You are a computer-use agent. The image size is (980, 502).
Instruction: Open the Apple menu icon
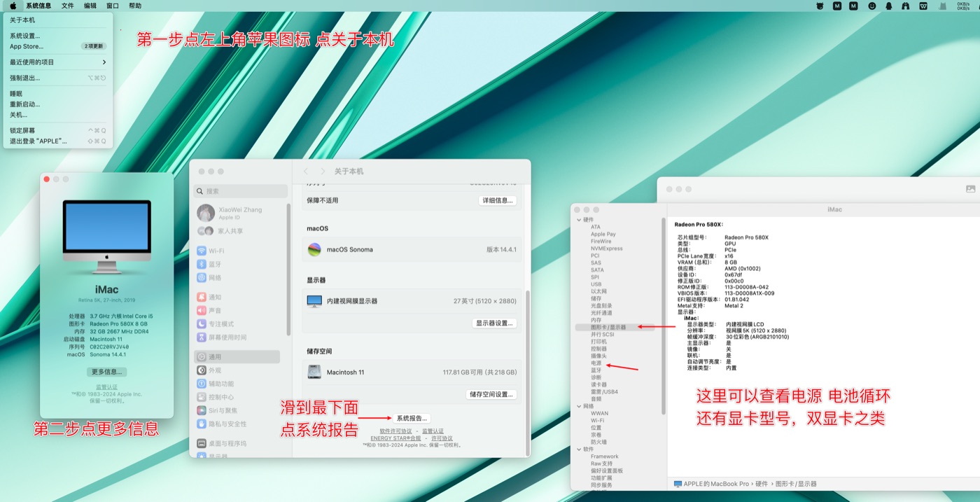tap(13, 6)
